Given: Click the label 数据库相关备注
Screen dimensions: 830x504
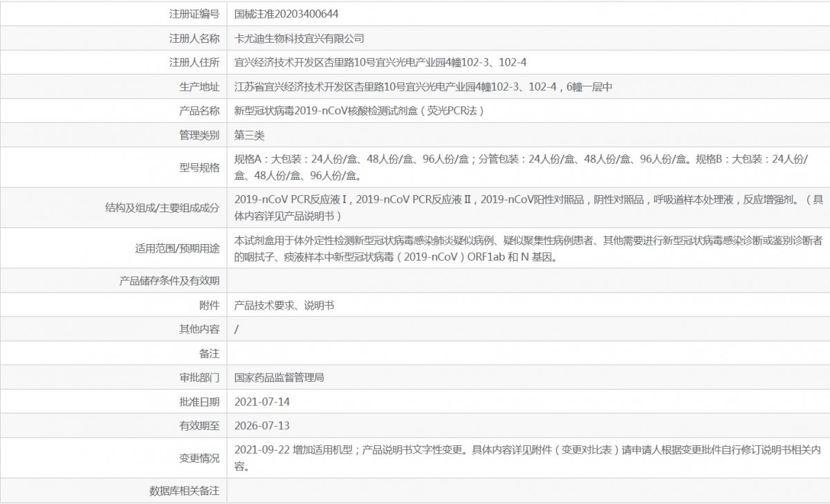Looking at the screenshot, I should pyautogui.click(x=184, y=491).
